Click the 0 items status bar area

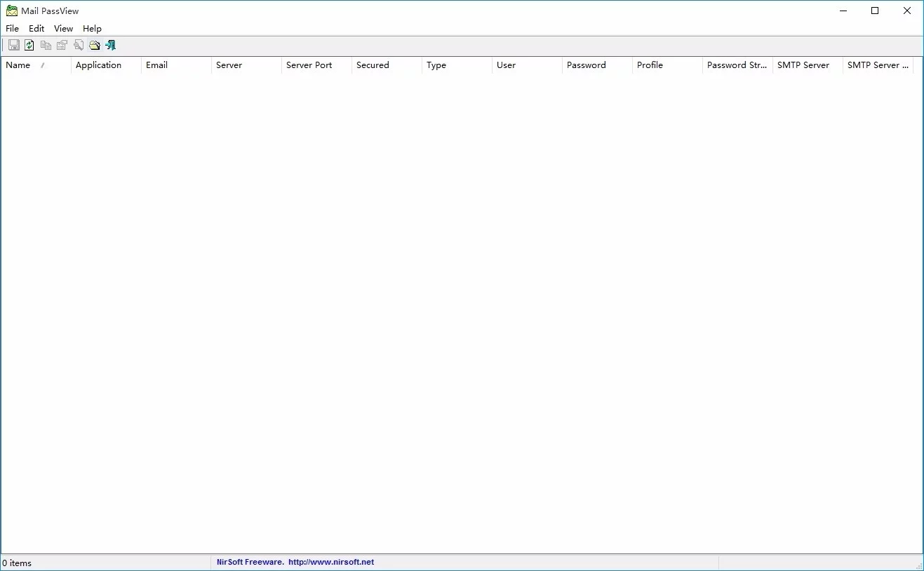17,563
